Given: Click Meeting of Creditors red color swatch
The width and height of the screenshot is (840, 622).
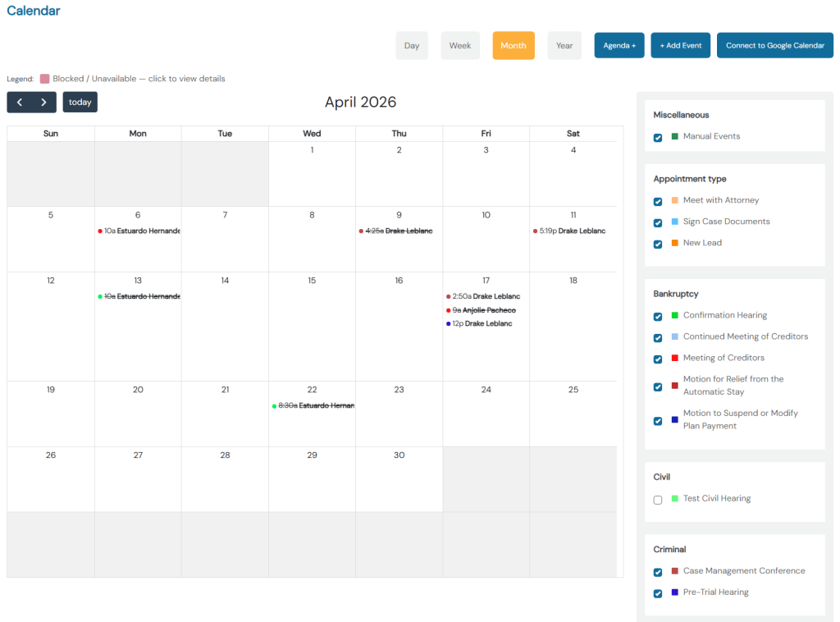Looking at the screenshot, I should click(x=675, y=357).
